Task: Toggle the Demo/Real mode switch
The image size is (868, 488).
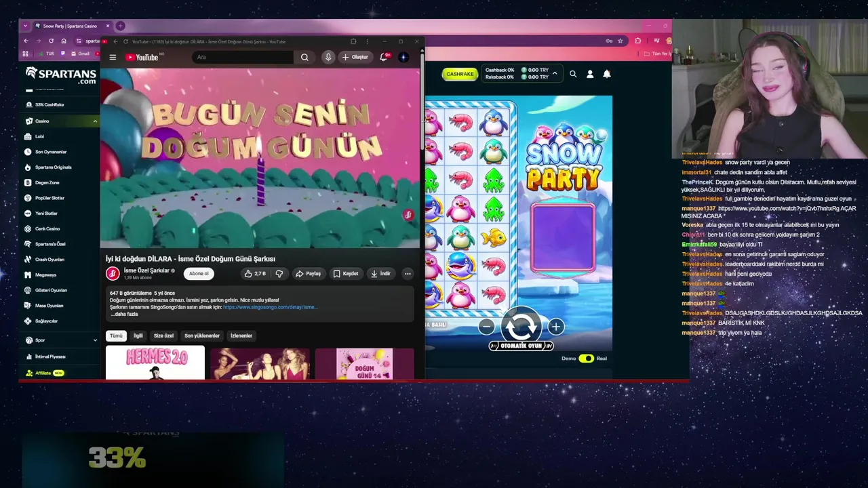Action: [x=586, y=358]
